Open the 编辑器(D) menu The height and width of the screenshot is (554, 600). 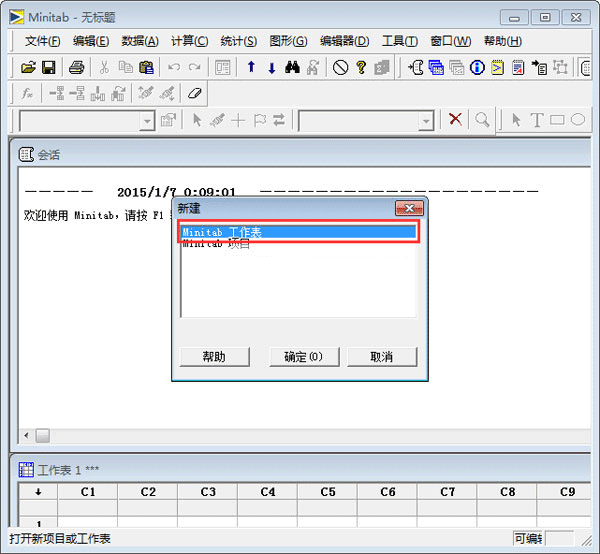345,41
